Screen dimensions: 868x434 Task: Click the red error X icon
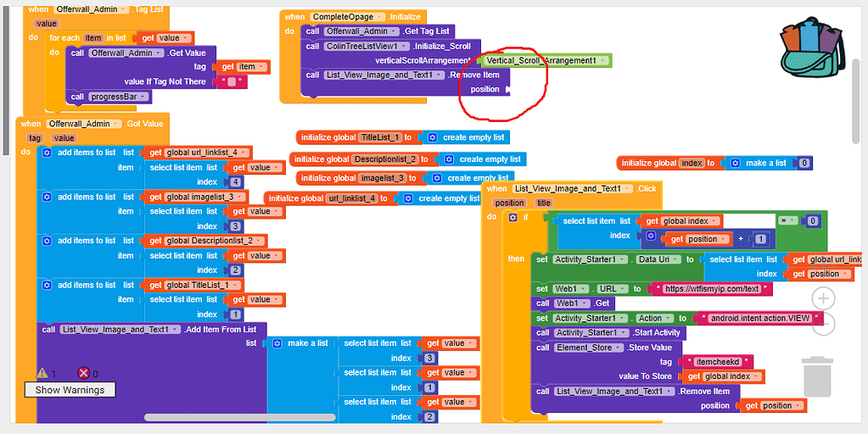click(83, 373)
